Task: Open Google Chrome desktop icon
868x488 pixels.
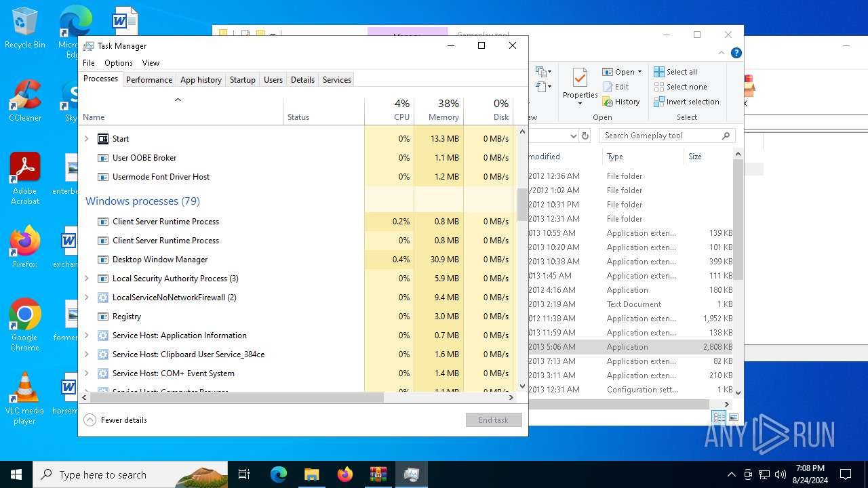Action: (x=24, y=325)
